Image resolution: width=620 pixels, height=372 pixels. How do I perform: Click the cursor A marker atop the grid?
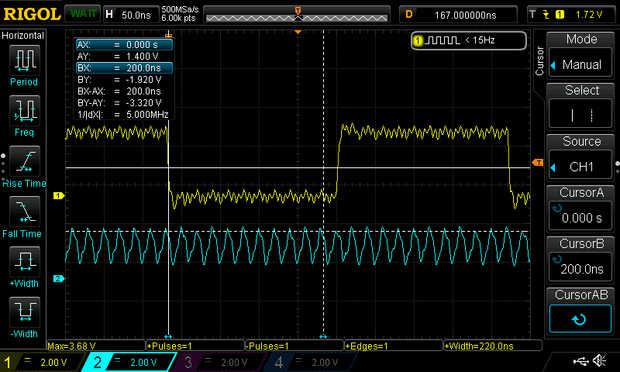click(x=168, y=35)
